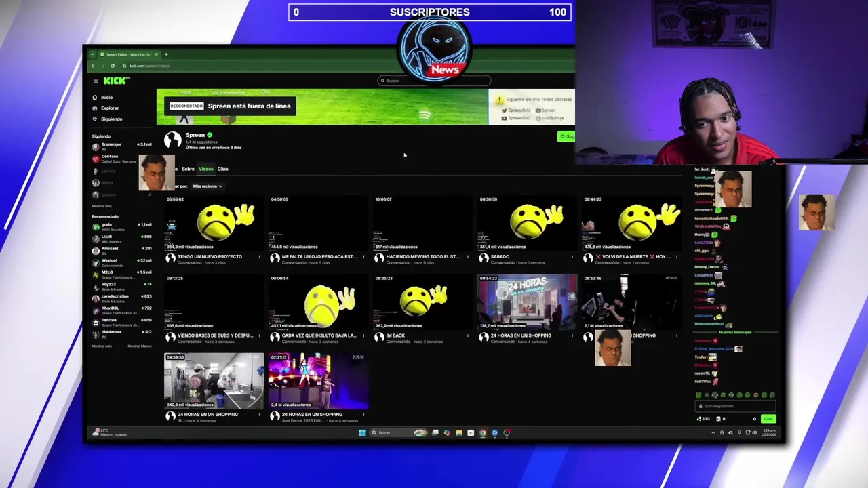The height and width of the screenshot is (488, 868).
Task: Open Coll4zos channel in Siguiendo list
Action: [x=122, y=158]
